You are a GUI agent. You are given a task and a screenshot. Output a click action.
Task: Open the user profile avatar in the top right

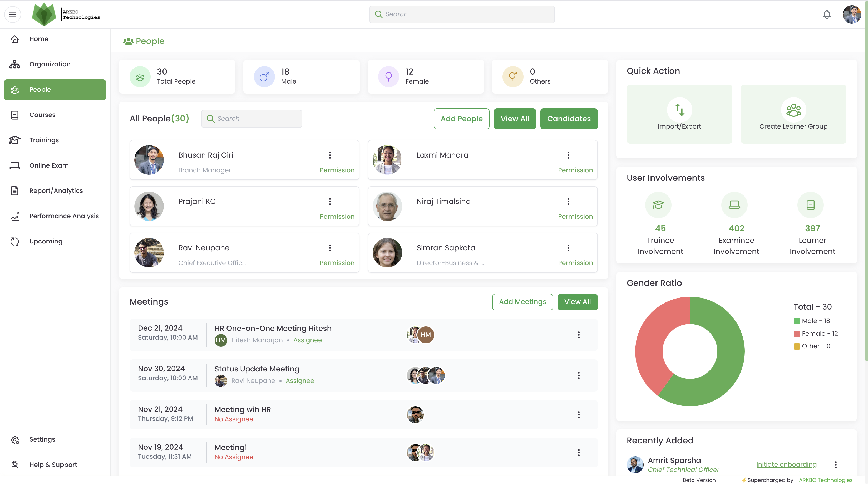(851, 14)
